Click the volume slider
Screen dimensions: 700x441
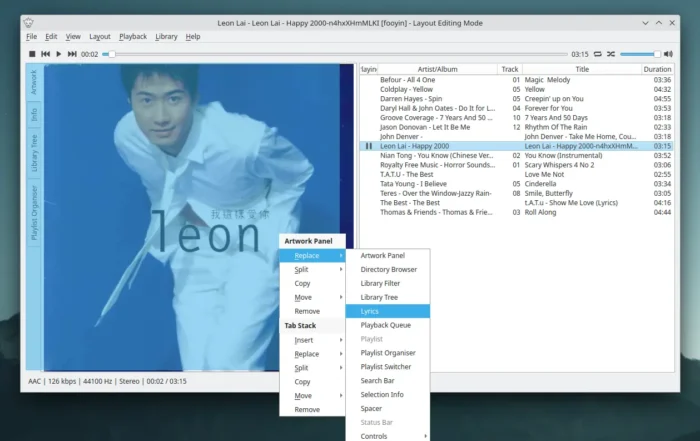coord(640,54)
